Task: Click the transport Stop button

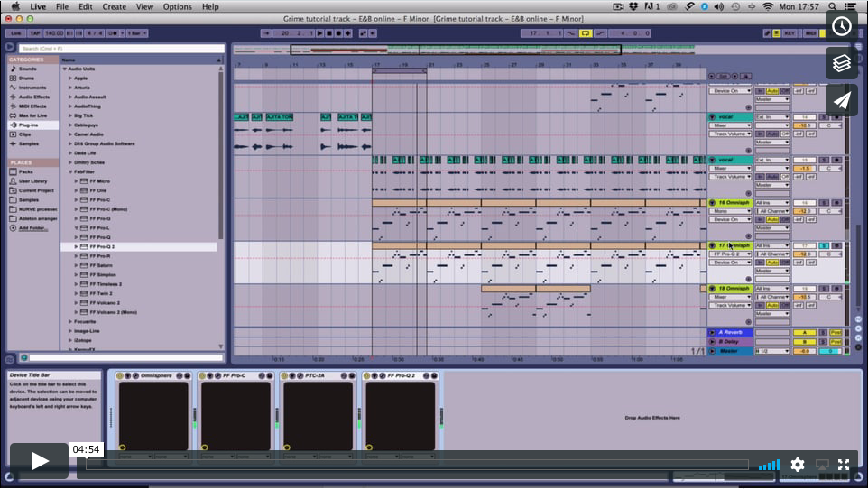Action: 329,33
